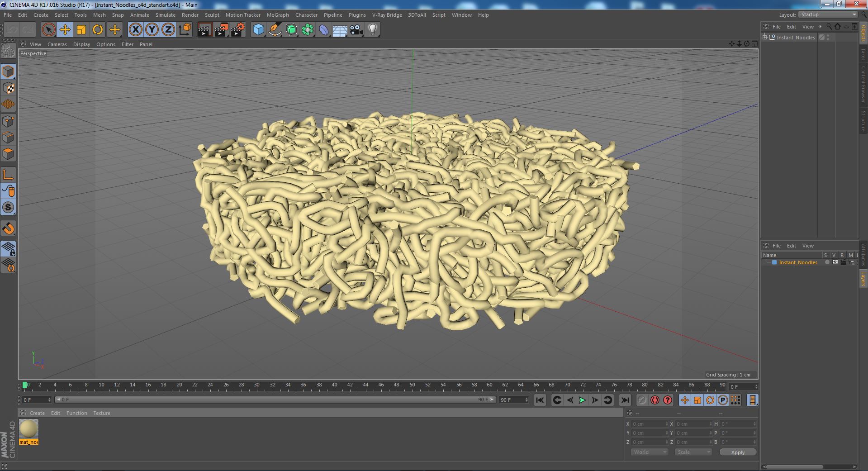Click Render View clapperboard icon
The image size is (868, 471).
pyautogui.click(x=204, y=30)
